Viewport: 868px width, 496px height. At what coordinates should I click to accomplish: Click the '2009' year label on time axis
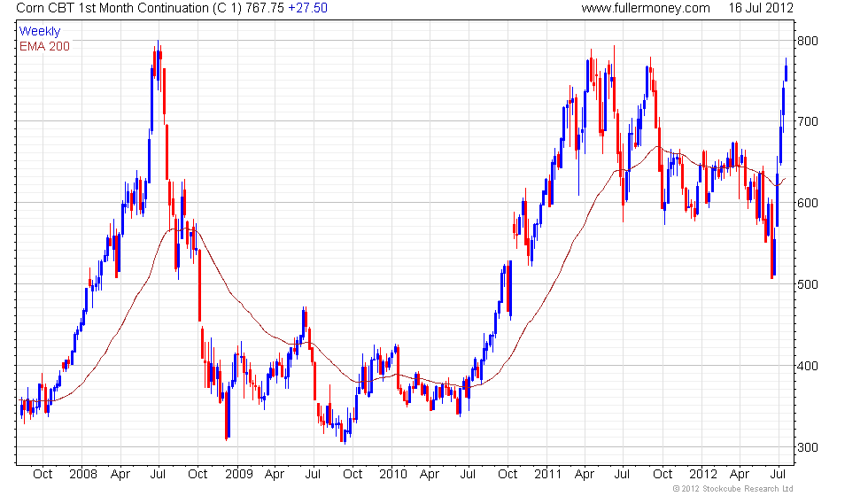(238, 475)
